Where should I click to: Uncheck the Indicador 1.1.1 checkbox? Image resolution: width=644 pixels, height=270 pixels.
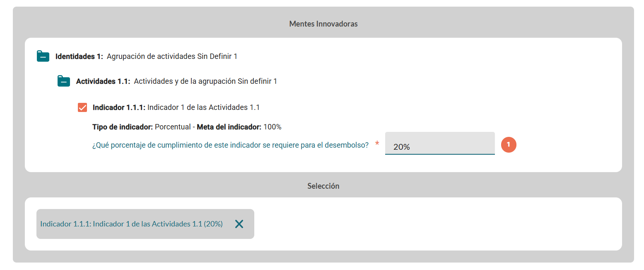(x=82, y=107)
